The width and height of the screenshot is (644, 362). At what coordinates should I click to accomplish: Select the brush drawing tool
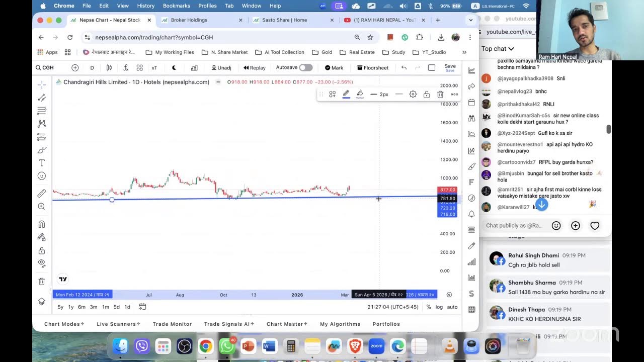[x=42, y=150]
